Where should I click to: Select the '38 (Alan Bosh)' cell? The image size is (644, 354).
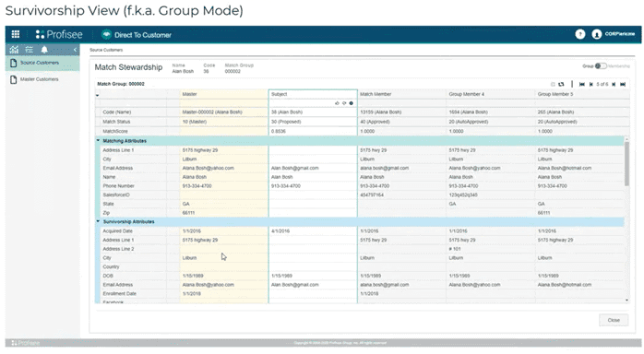click(313, 112)
